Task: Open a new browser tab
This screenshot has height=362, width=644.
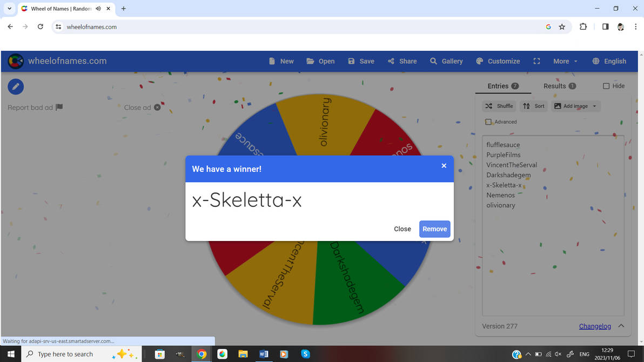Action: [123, 9]
